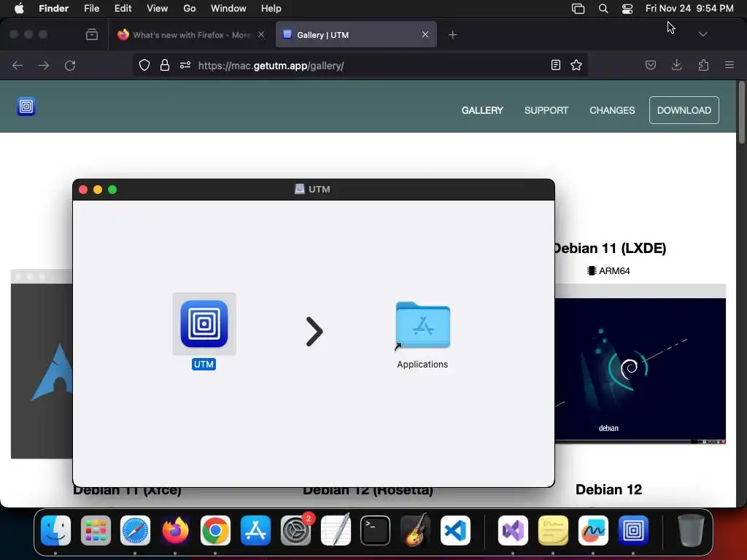The width and height of the screenshot is (747, 560).
Task: Go forward with the forward arrow
Action: pos(44,65)
